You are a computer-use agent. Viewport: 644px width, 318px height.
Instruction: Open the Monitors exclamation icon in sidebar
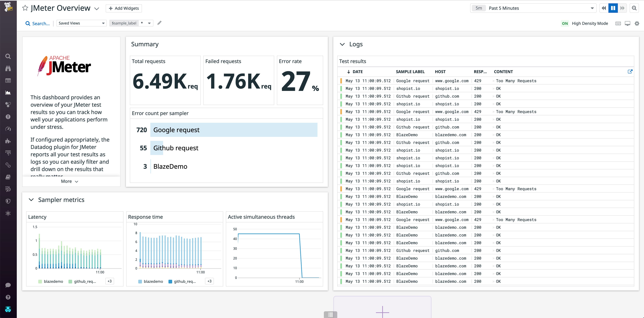8,117
